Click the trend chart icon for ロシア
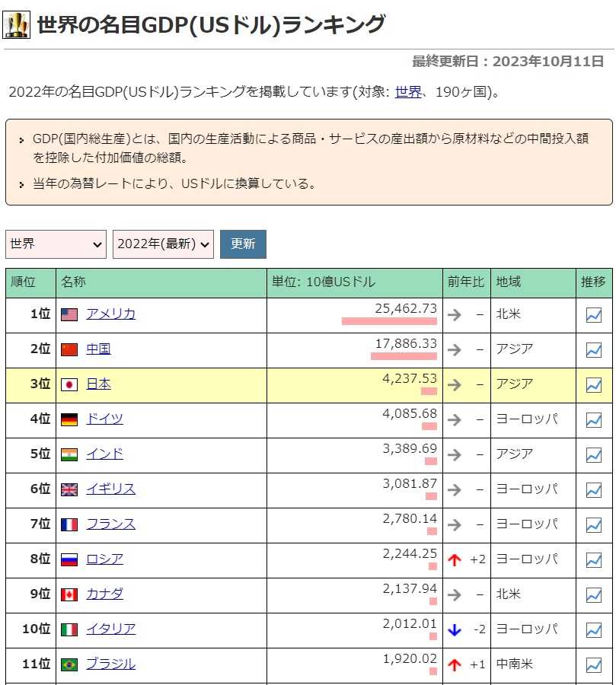616x685 pixels. 593,560
